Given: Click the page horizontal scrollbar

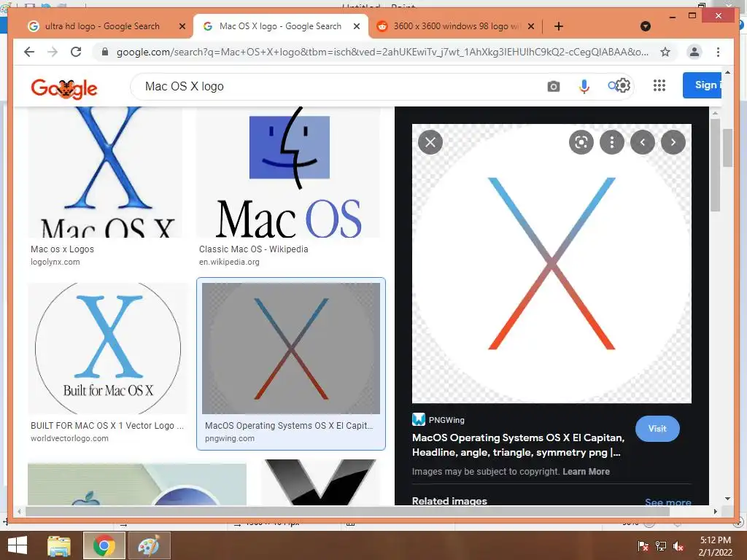Looking at the screenshot, I should [347, 511].
